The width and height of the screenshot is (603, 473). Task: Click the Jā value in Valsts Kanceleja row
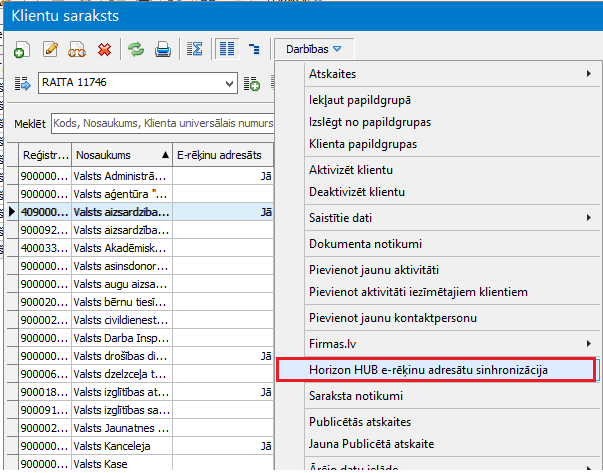coord(266,446)
